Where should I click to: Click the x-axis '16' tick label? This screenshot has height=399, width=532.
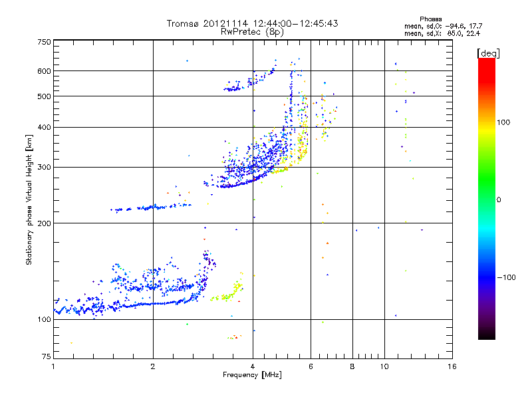452,366
